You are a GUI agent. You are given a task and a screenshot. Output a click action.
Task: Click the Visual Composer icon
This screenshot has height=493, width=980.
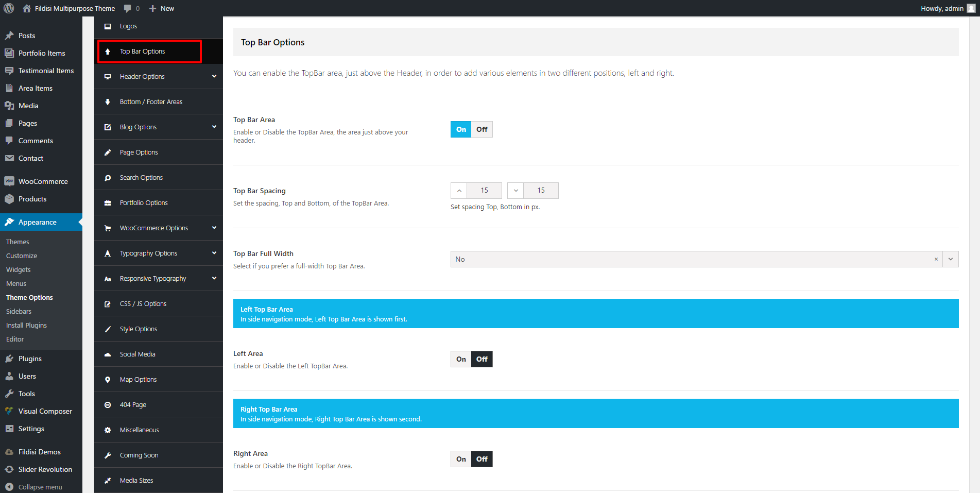(9, 411)
